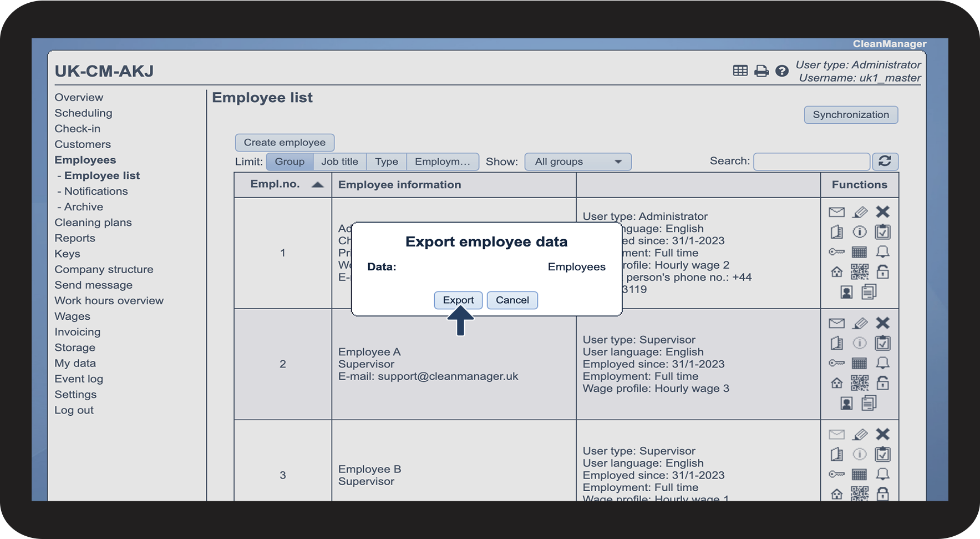Sort by Empl.no. column arrow
Viewport: 980px width, 539px height.
click(x=317, y=185)
